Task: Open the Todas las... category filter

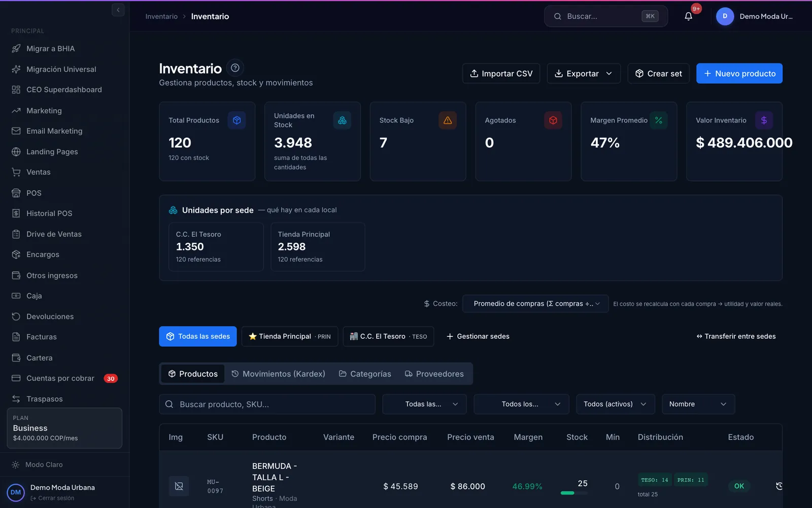Action: [424, 404]
